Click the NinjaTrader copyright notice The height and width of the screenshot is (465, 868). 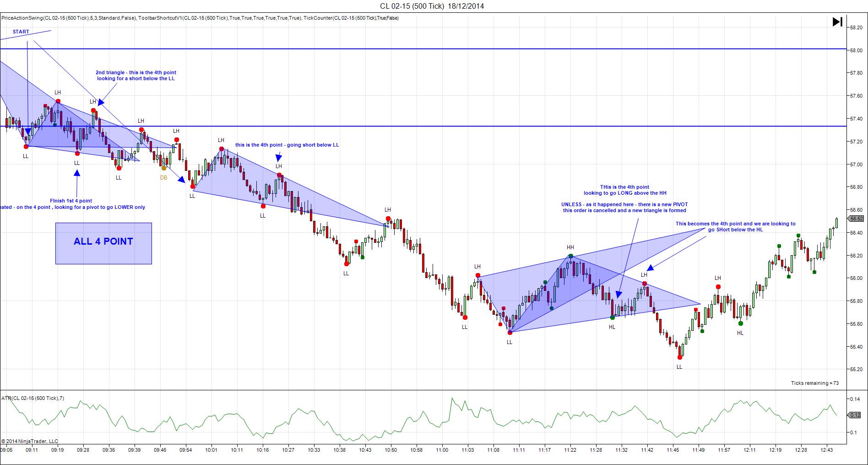(x=30, y=441)
